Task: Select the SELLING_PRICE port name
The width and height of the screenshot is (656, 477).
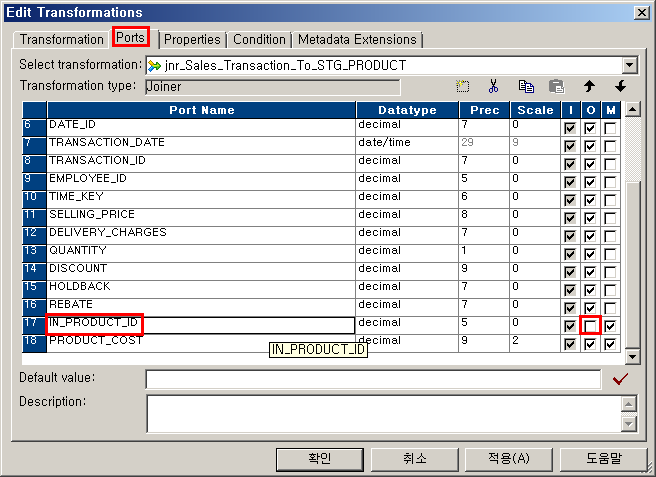Action: coord(92,215)
